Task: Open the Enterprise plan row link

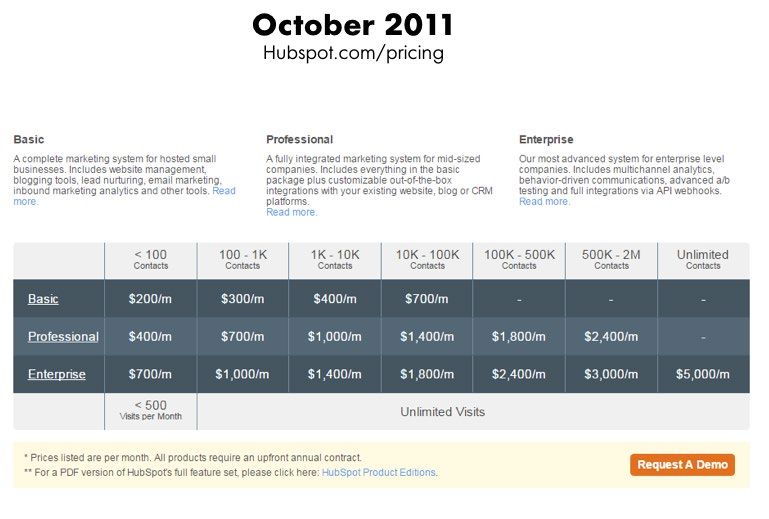Action: [56, 374]
